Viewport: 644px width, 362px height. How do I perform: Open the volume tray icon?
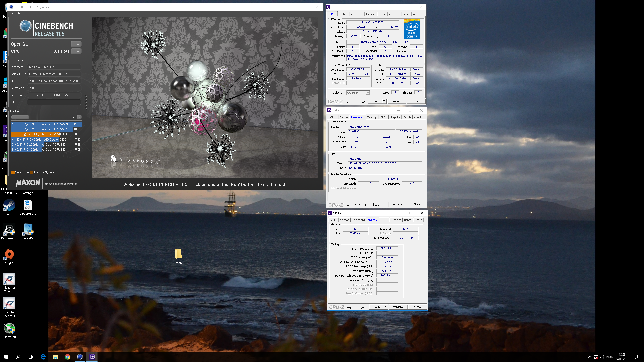(602, 357)
